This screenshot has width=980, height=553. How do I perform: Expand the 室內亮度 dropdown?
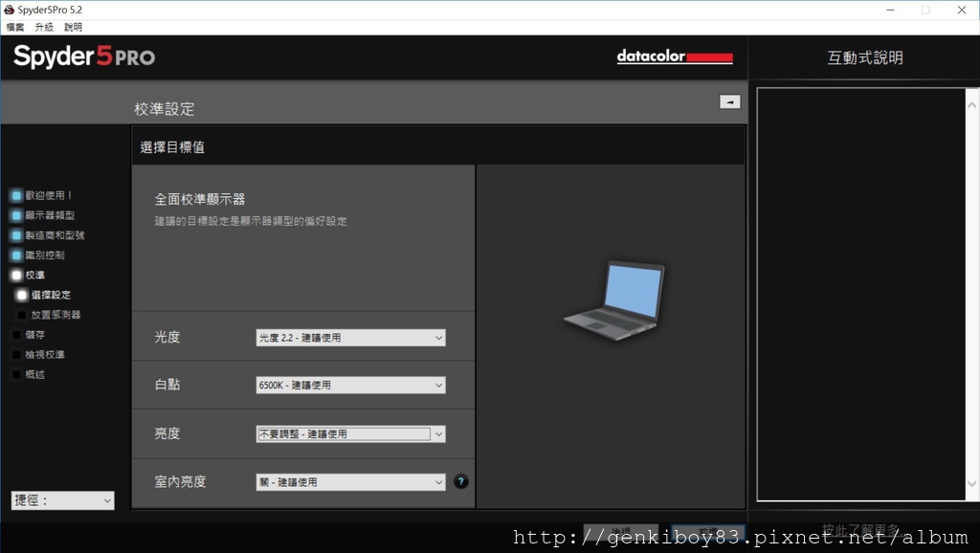pyautogui.click(x=350, y=482)
